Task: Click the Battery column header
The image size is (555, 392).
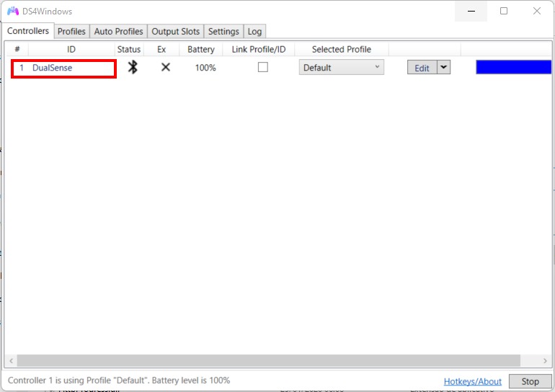Action: coord(200,49)
